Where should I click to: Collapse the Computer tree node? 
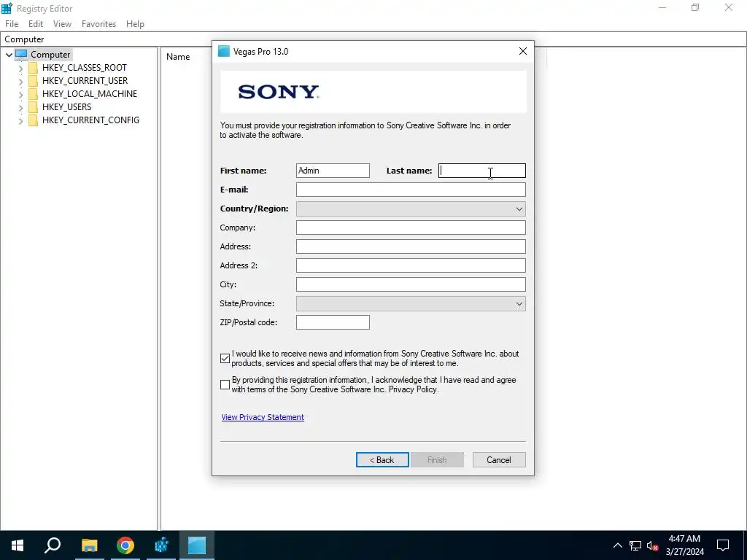click(9, 55)
